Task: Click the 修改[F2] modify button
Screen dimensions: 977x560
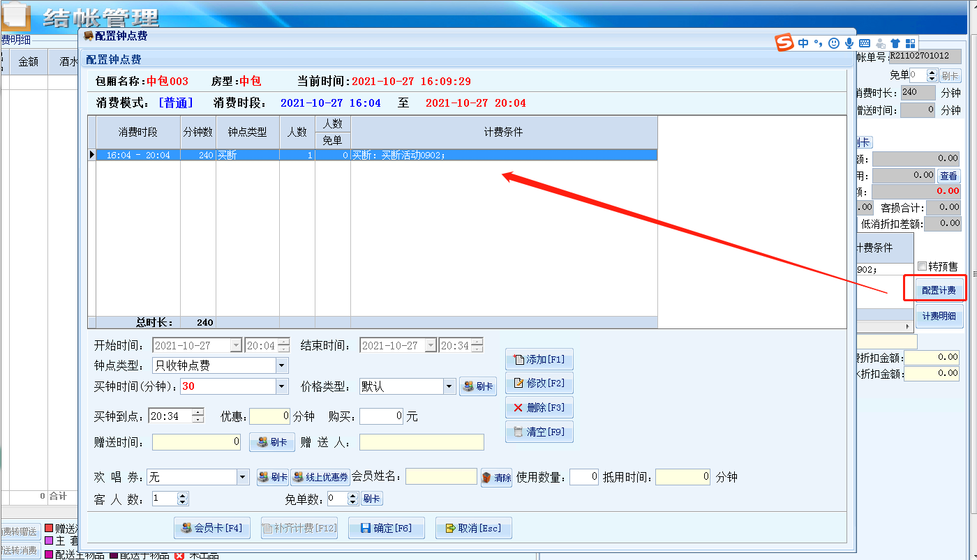Action: [x=539, y=384]
